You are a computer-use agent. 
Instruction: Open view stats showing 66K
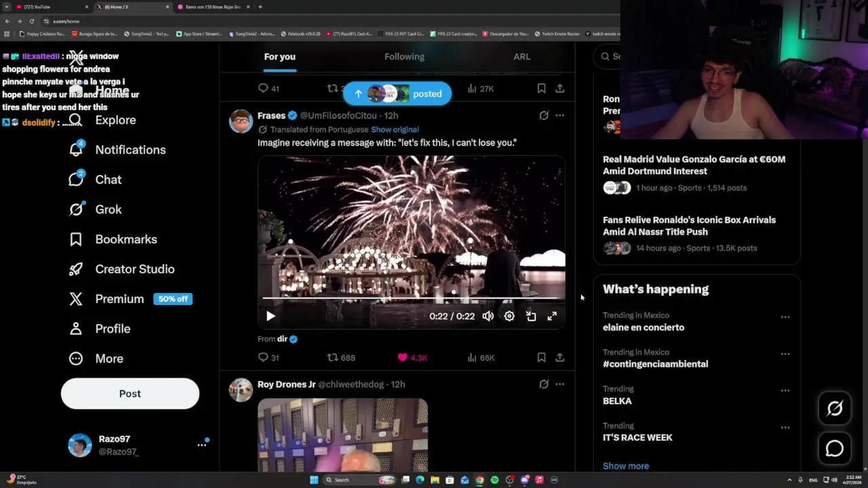pos(481,357)
